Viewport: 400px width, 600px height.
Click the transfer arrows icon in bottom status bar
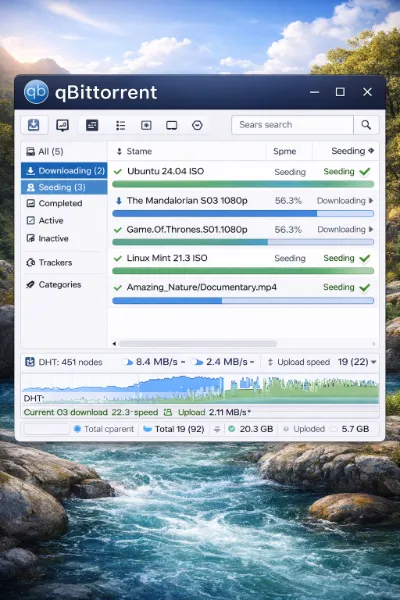pyautogui.click(x=217, y=429)
